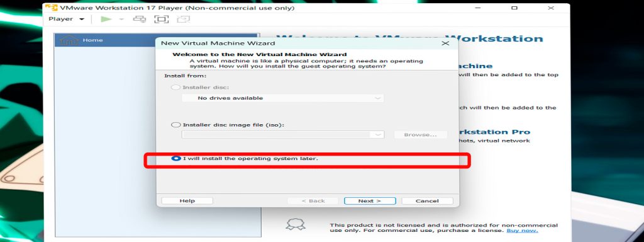Open the No drives available dropdown
The image size is (644, 242).
[283, 98]
